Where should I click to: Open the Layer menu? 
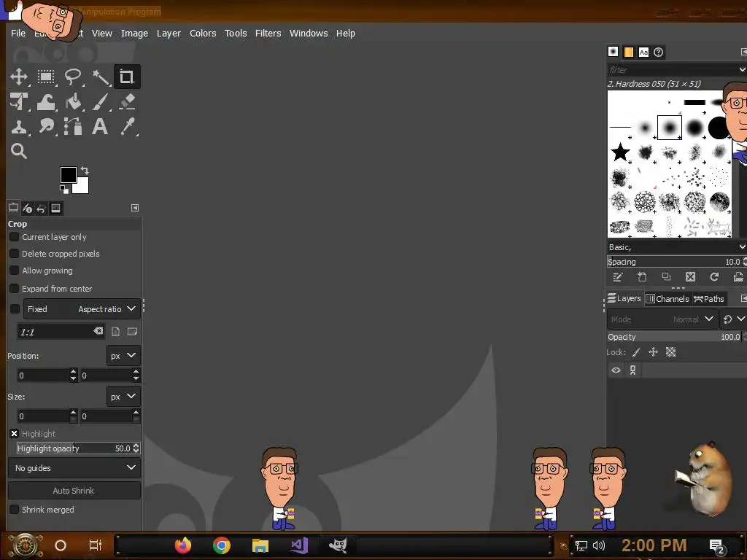(169, 33)
